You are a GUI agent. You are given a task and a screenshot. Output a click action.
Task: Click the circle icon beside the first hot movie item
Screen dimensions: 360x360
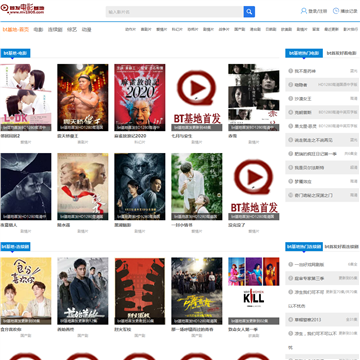click(290, 71)
